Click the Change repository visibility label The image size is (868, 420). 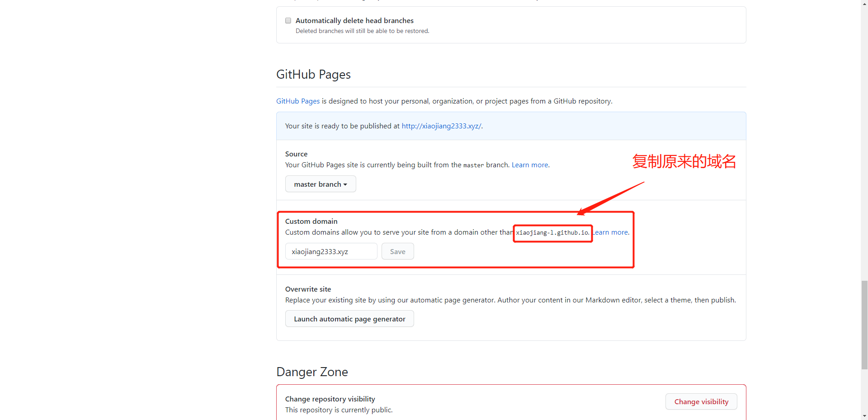pos(330,399)
